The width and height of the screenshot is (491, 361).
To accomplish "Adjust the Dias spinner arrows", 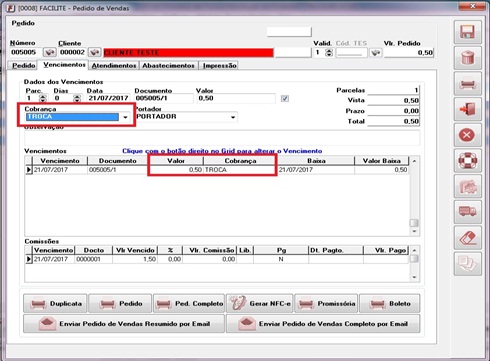I will tap(77, 98).
